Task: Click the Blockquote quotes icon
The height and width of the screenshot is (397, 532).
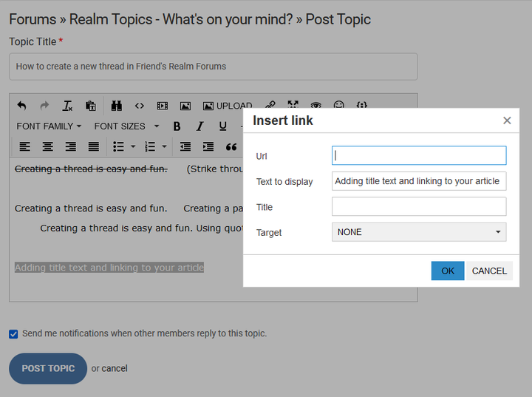Action: point(231,146)
